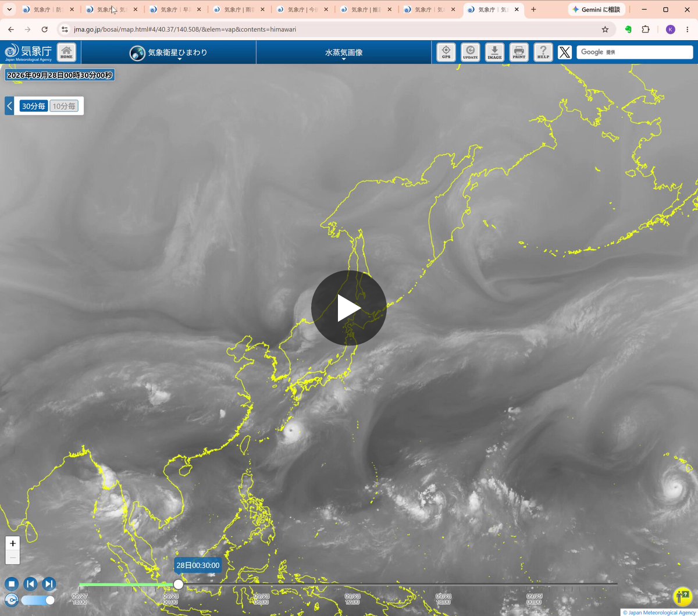The width and height of the screenshot is (698, 616).
Task: Step to the previous frame
Action: pyautogui.click(x=31, y=584)
